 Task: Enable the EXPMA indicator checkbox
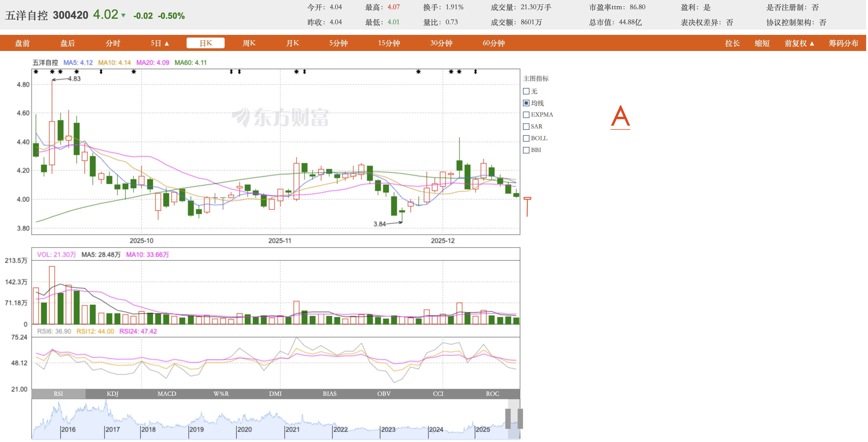coord(526,115)
